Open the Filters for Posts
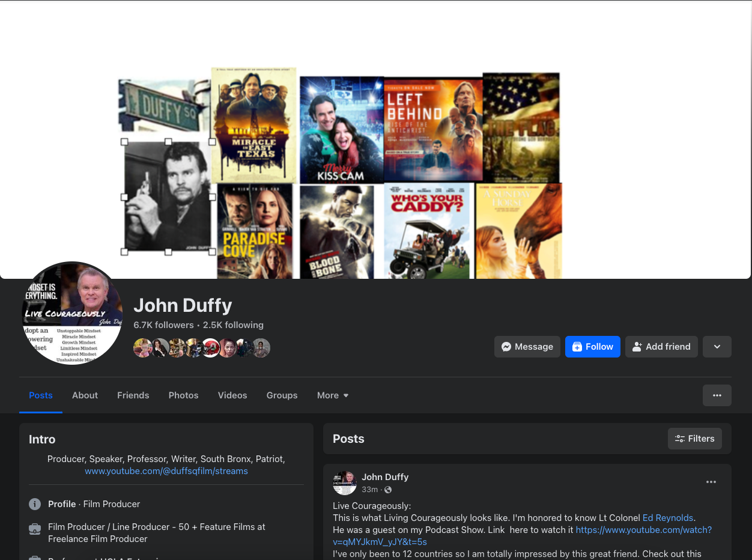The width and height of the screenshot is (752, 560). (694, 439)
